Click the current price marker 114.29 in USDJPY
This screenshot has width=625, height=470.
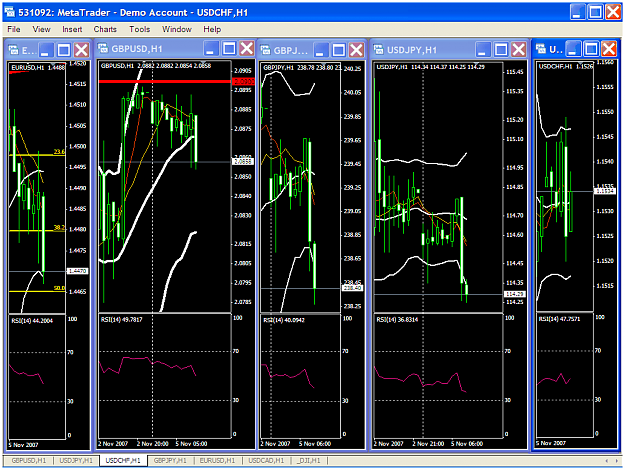[514, 294]
